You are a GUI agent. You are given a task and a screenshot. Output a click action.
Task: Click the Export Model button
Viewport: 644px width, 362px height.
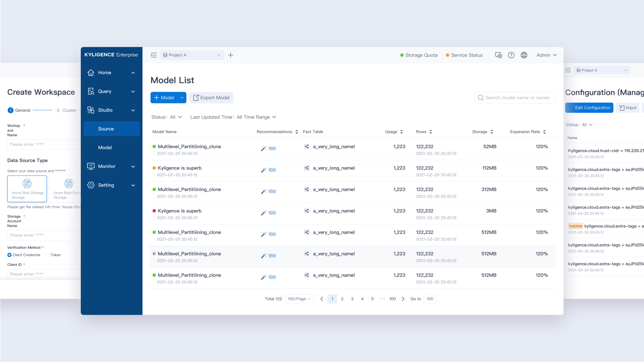click(x=211, y=98)
